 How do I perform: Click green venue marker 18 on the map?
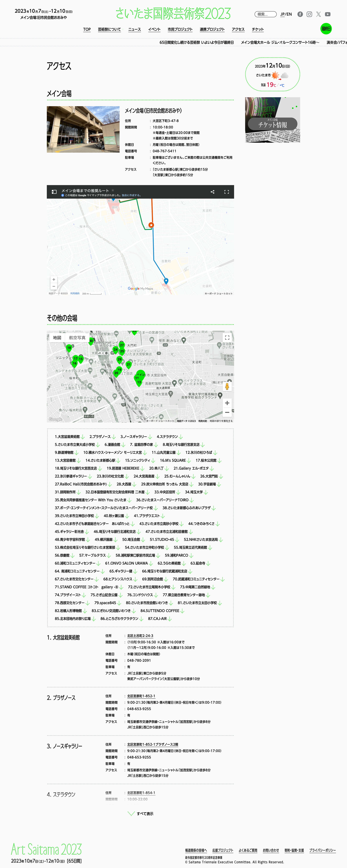pyautogui.click(x=69, y=348)
